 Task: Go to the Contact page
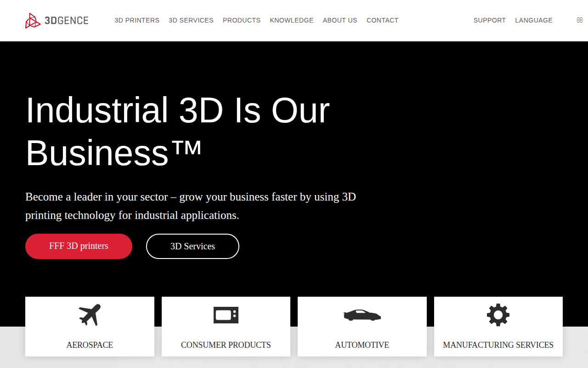383,20
